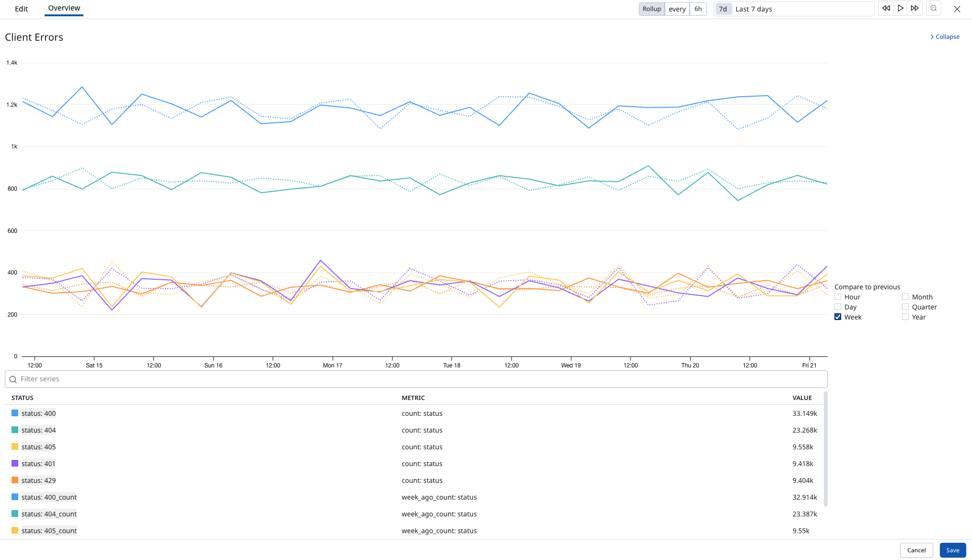Click the Wed 19 axis marker
Screen dimensions: 972x560
pos(571,366)
